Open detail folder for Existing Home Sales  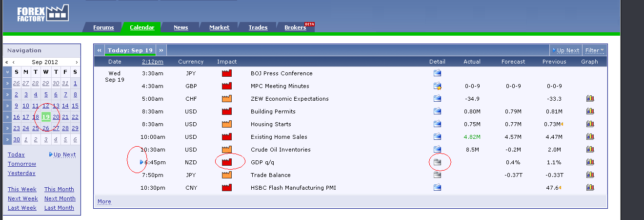[x=437, y=137]
